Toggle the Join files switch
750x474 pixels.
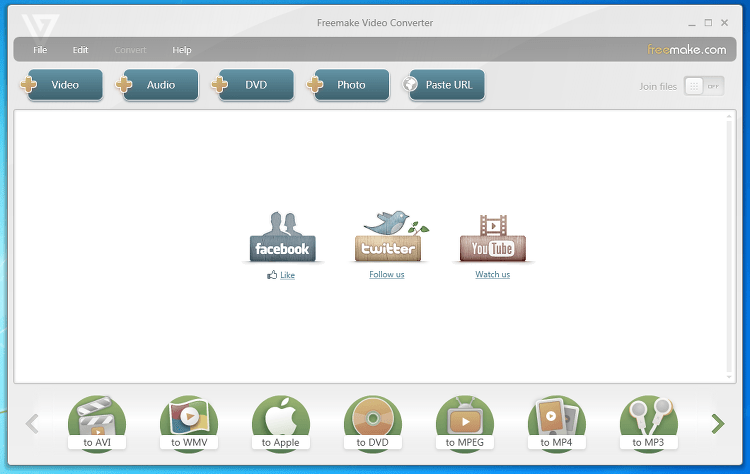pos(704,86)
